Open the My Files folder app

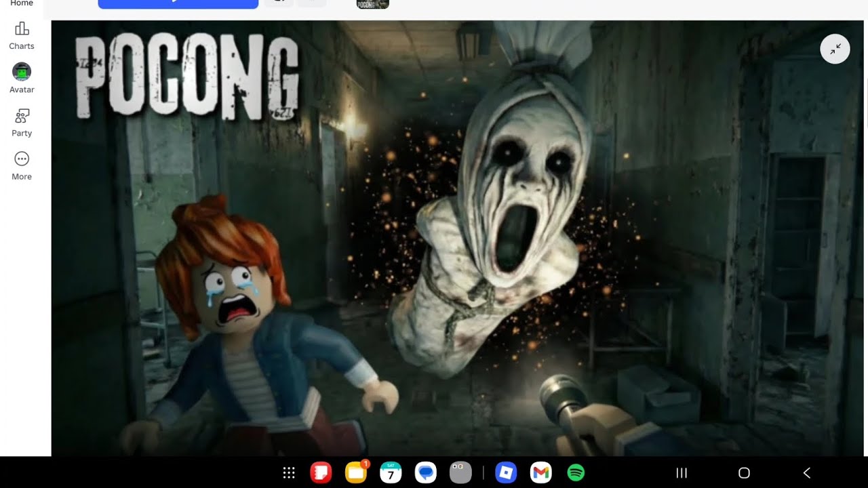coord(356,472)
